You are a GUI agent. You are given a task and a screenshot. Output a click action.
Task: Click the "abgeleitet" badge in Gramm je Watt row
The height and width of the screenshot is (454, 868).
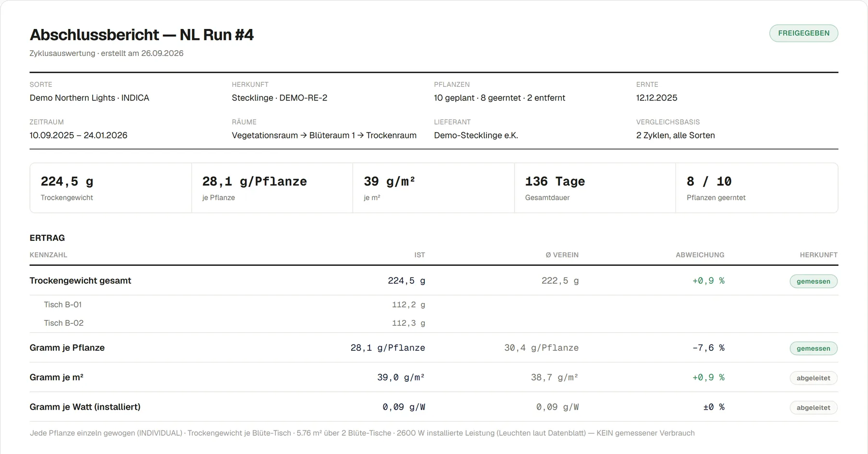tap(814, 408)
